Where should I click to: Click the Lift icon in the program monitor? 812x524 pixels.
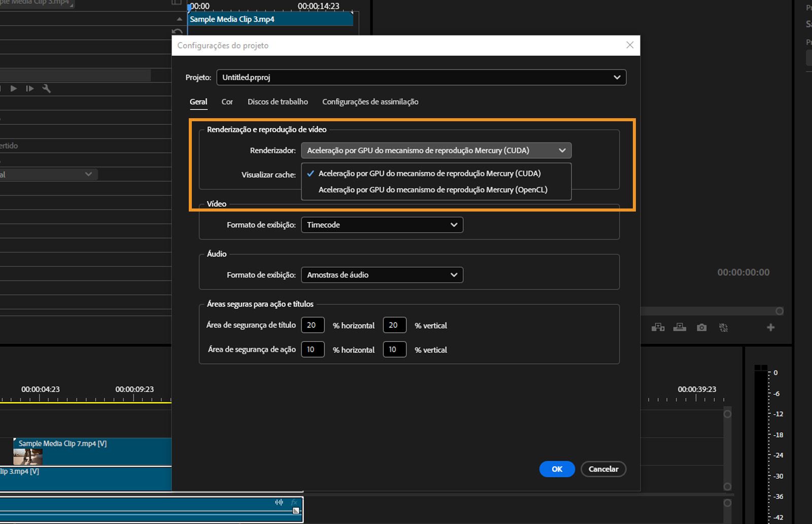point(658,327)
